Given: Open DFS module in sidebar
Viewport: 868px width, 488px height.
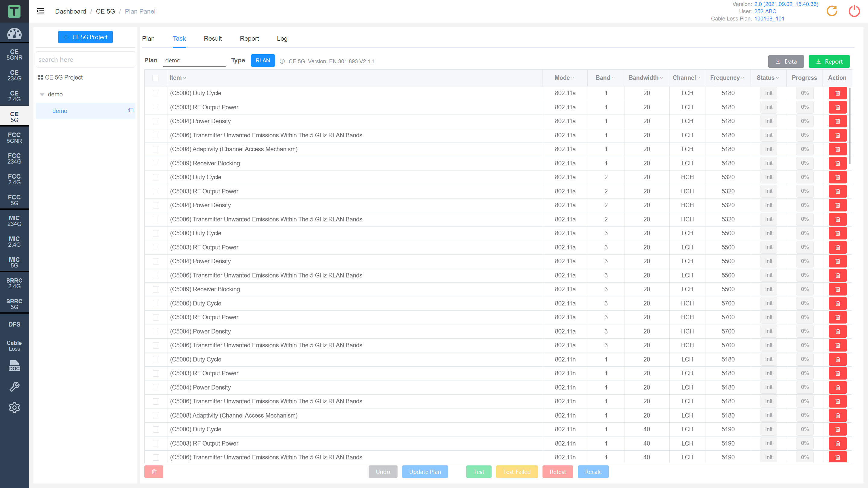Looking at the screenshot, I should point(14,324).
